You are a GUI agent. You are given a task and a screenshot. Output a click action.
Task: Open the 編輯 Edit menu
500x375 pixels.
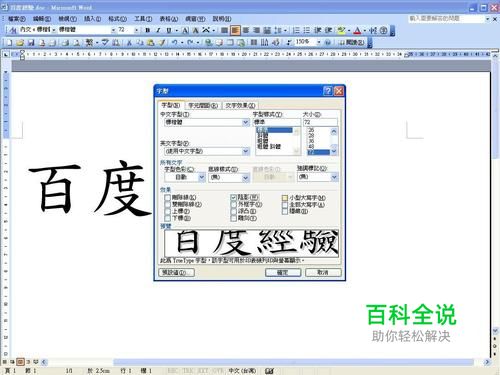42,19
